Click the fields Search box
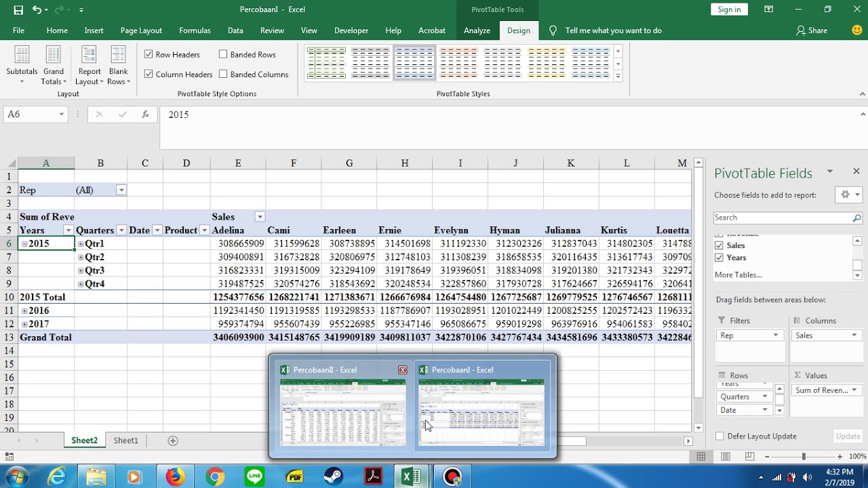Viewport: 868px width, 488px height. tap(783, 218)
